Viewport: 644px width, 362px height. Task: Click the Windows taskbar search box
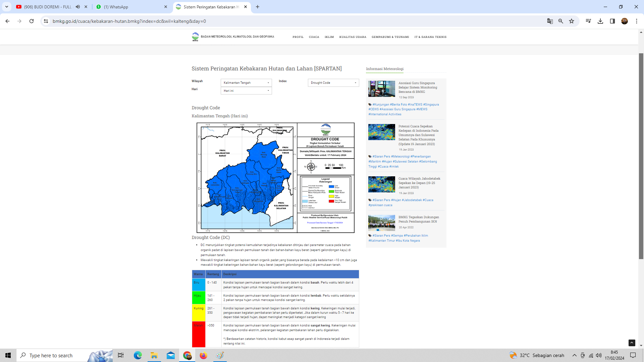pyautogui.click(x=64, y=355)
